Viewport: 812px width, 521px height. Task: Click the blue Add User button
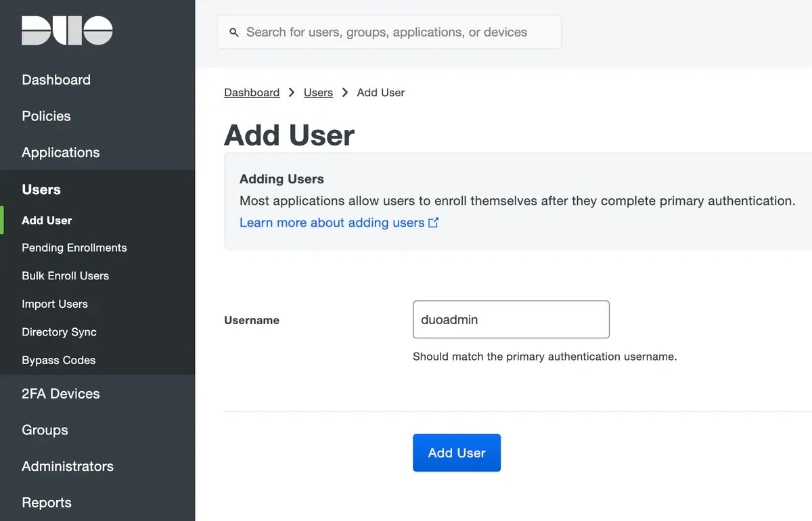(457, 453)
